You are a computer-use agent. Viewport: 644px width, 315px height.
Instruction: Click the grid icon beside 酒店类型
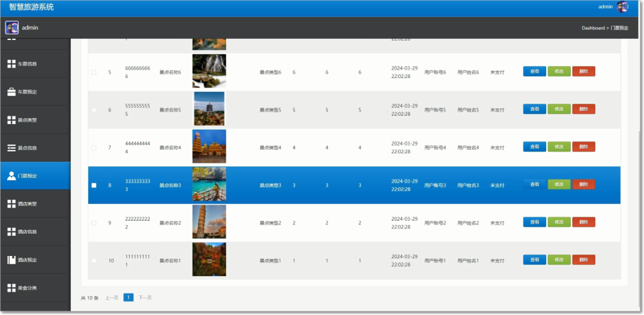click(x=11, y=203)
